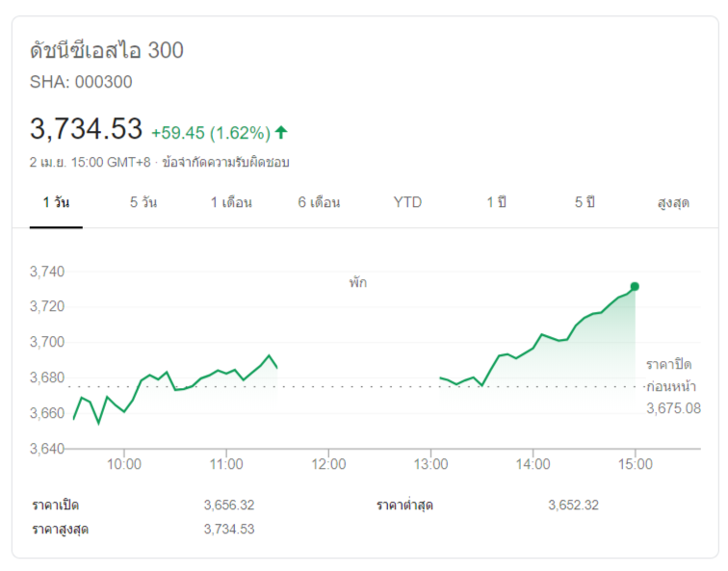Open the 6 เดือน chart view
Viewport: 728px width, 571px height.
click(319, 202)
